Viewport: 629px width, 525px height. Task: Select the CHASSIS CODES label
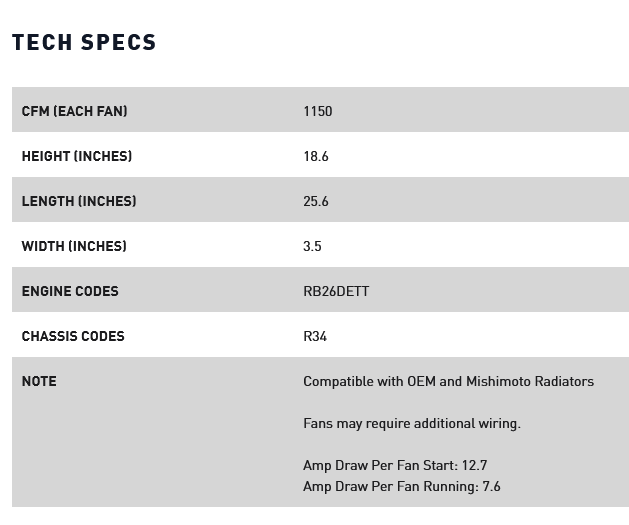coord(73,336)
